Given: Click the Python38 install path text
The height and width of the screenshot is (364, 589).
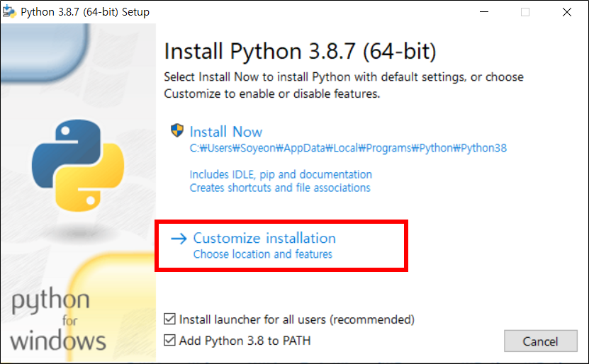Looking at the screenshot, I should coord(348,148).
